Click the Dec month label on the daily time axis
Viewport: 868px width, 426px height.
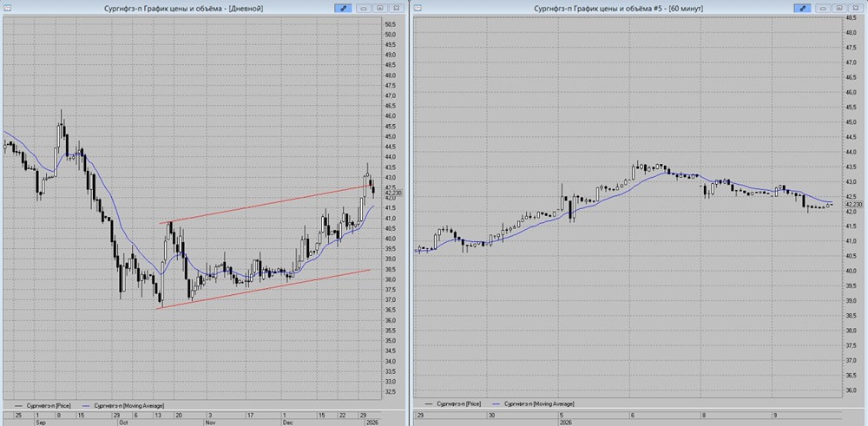287,423
